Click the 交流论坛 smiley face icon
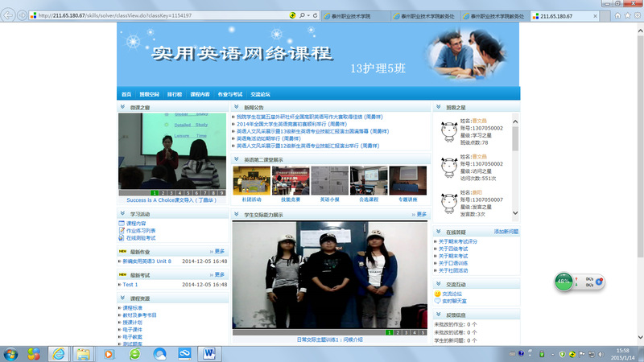 click(438, 294)
